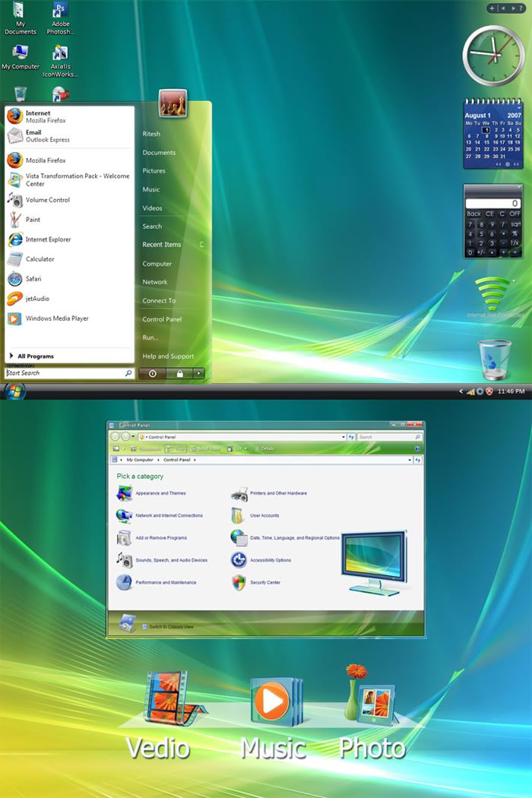
Task: Click the power button in Start menu
Action: tap(152, 374)
